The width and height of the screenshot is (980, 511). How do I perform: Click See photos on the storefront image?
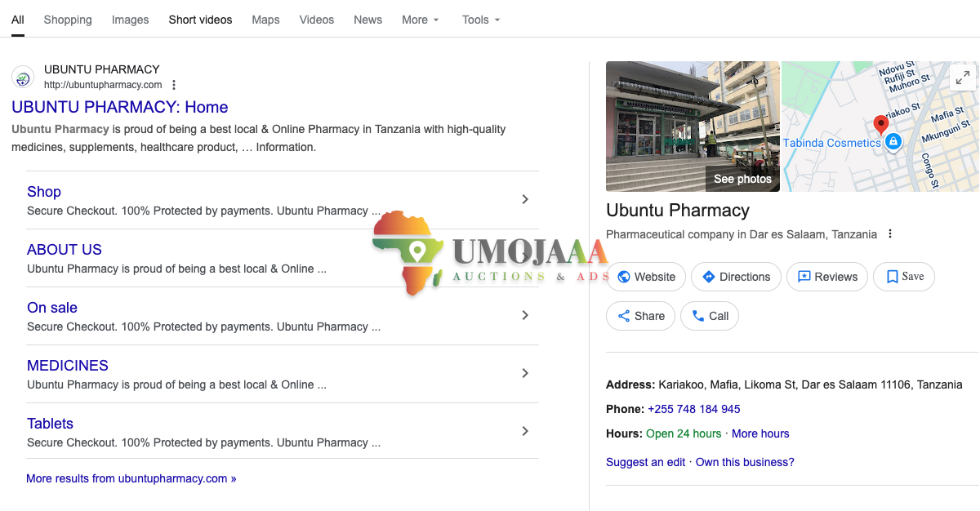tap(742, 179)
